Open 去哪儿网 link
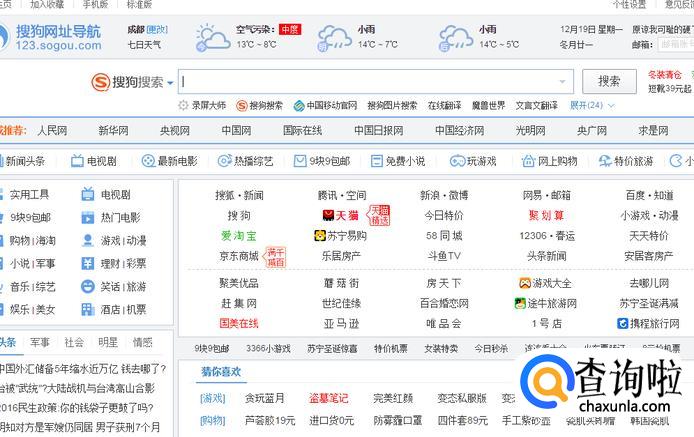 tap(649, 283)
